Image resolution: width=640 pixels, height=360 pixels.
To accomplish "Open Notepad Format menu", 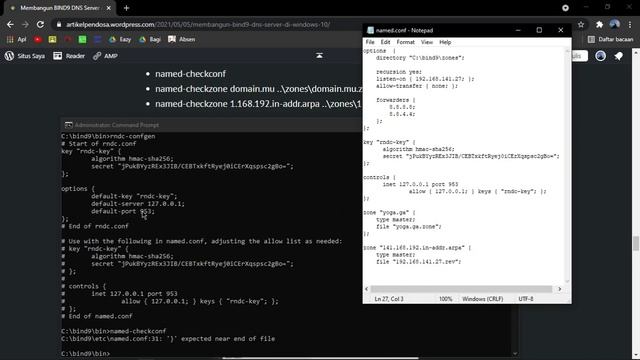I will point(405,42).
